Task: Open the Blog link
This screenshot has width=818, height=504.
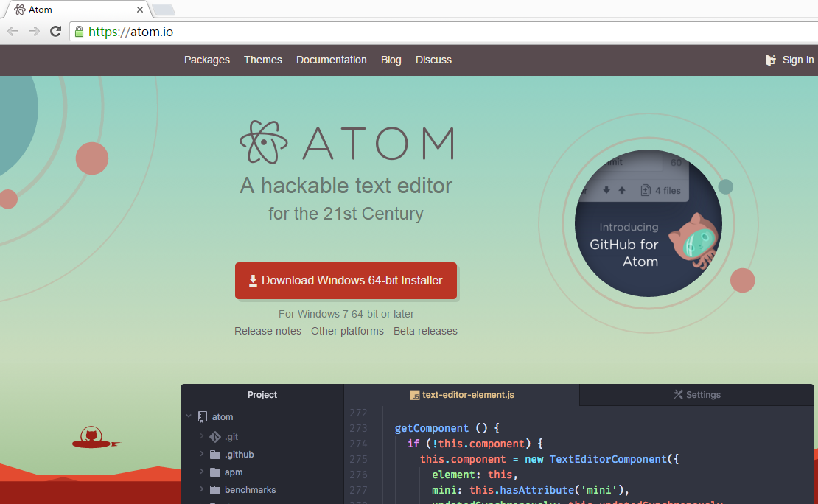Action: point(391,60)
